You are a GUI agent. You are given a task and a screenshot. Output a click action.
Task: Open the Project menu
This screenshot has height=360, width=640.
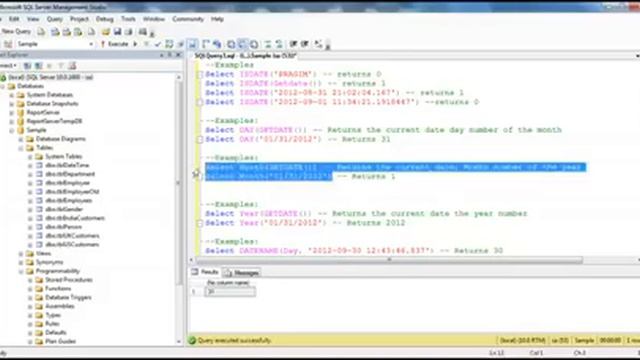pos(79,19)
